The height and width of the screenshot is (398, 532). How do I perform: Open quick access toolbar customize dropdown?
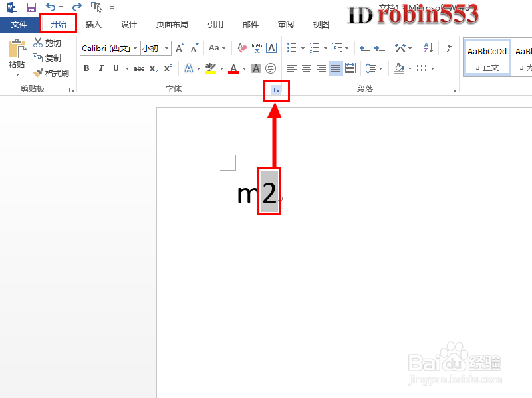[x=112, y=7]
